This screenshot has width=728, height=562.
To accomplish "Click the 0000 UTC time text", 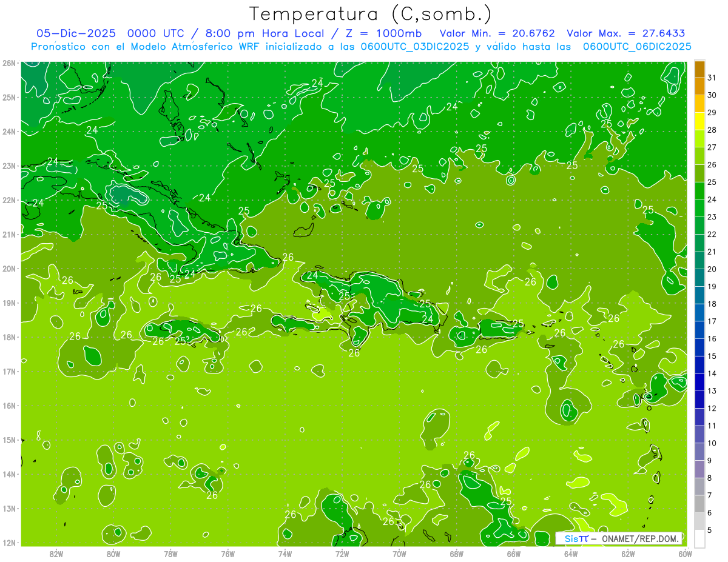I will (x=157, y=33).
